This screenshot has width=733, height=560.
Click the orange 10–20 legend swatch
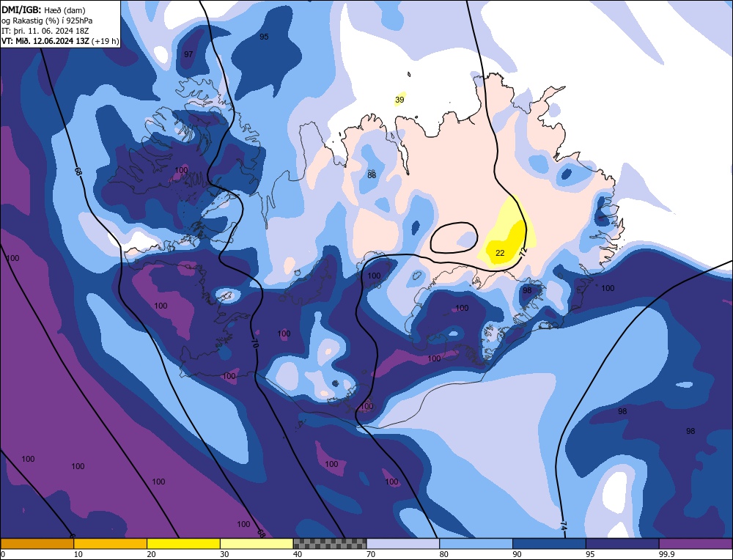111,543
